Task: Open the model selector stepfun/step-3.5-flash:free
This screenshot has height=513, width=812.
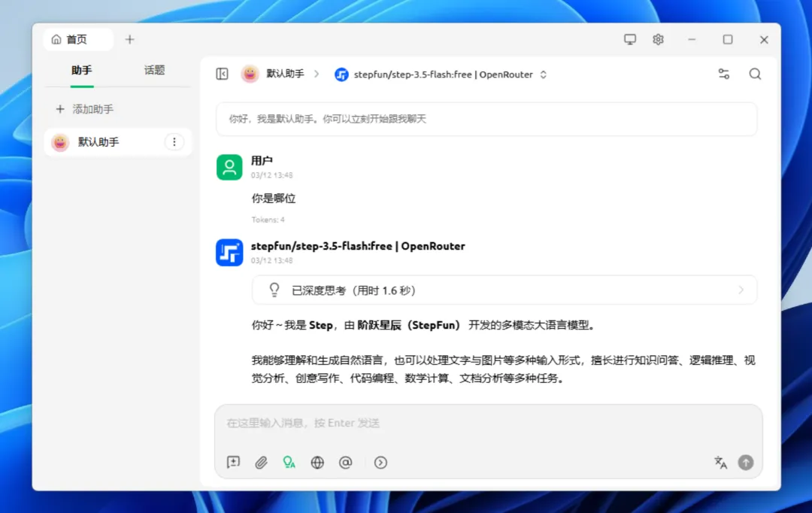Action: pos(440,74)
